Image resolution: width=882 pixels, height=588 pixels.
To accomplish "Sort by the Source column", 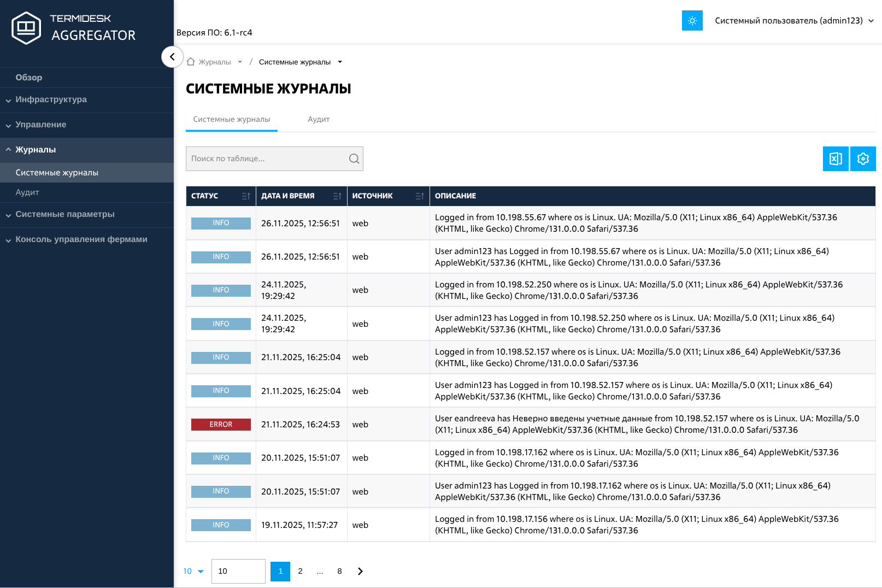I will [420, 196].
